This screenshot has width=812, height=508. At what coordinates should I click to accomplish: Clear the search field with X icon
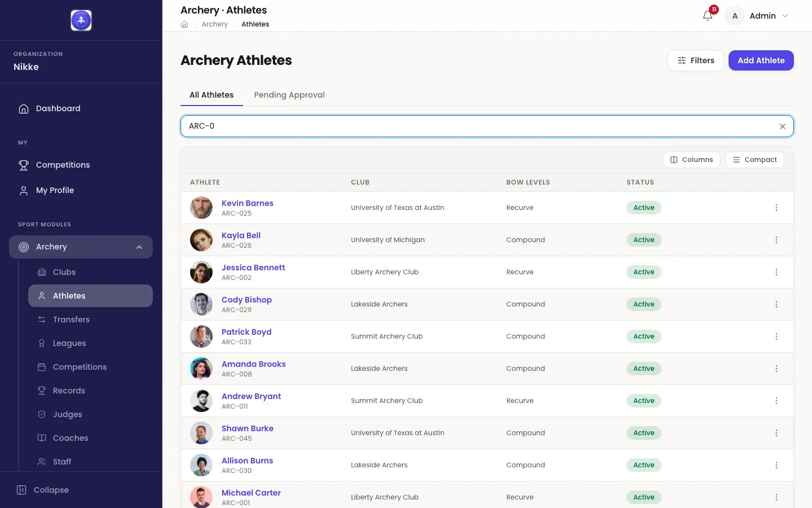pyautogui.click(x=783, y=126)
